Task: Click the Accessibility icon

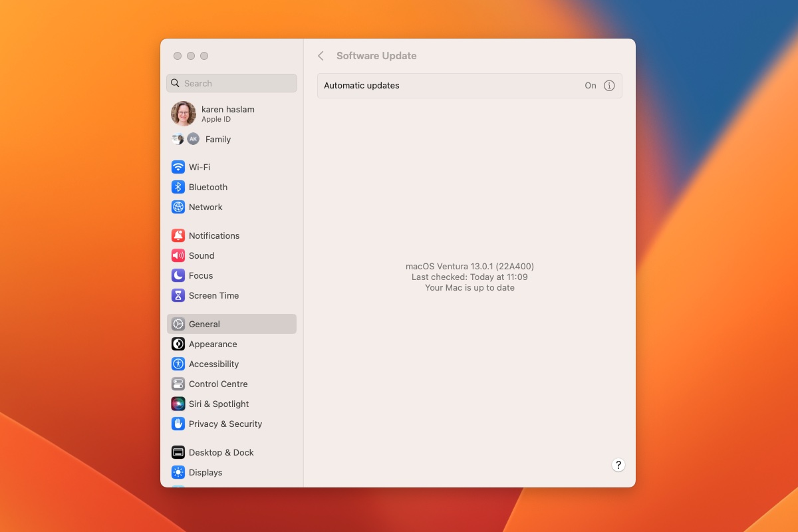Action: pos(178,364)
